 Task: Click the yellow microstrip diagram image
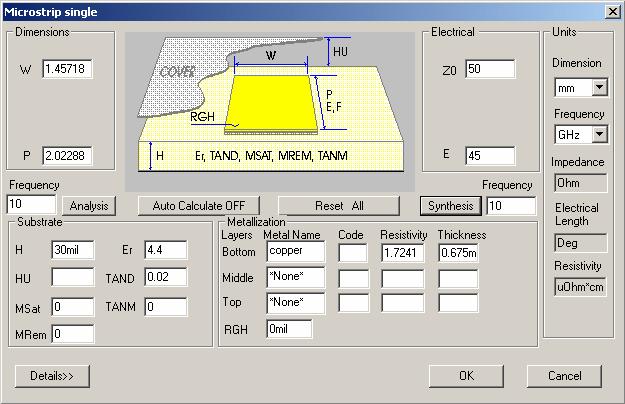click(x=270, y=112)
